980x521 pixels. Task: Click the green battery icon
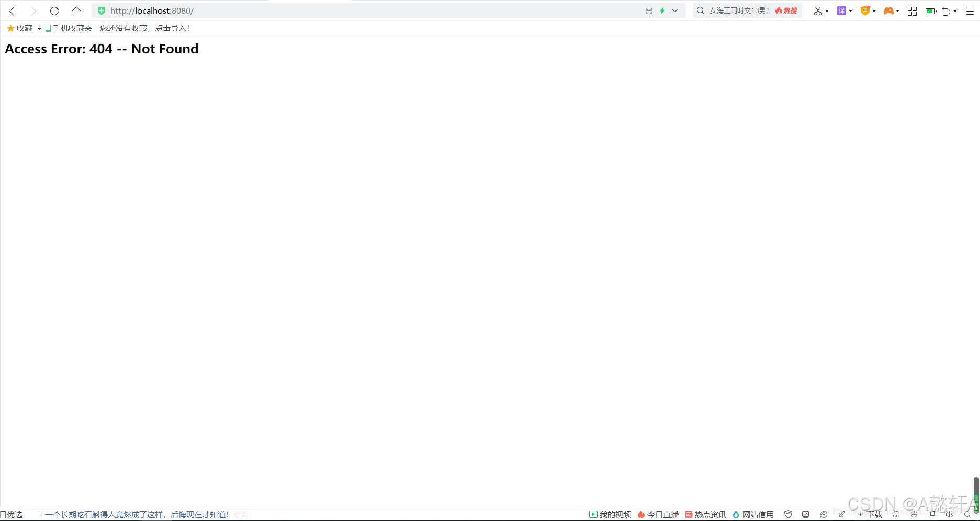coord(931,11)
